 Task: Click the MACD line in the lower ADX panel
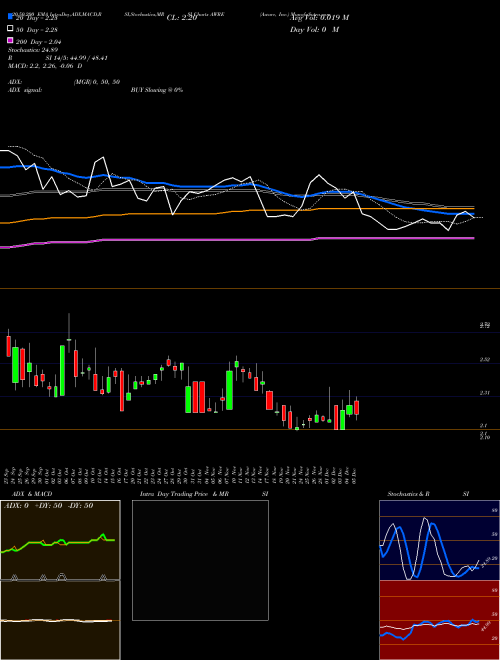(57, 621)
